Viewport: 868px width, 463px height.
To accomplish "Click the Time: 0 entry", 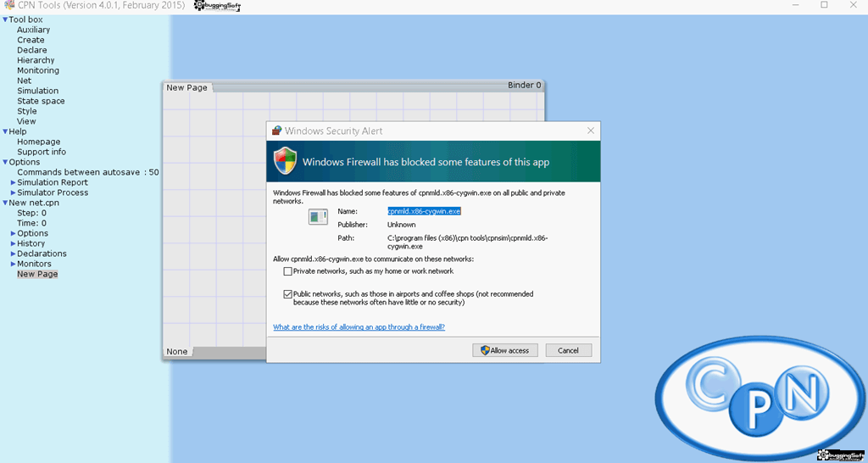I will coord(31,223).
